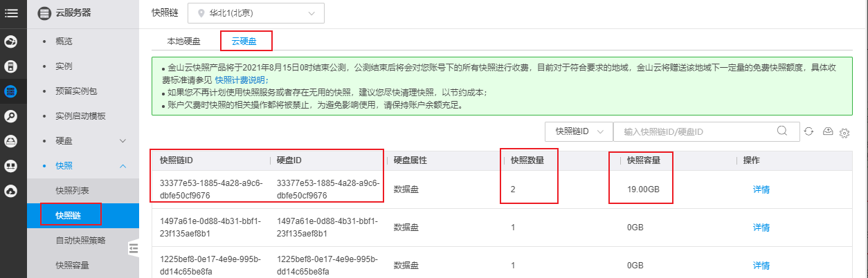Collapse the sidebar with the handle icon
Image resolution: width=868 pixels, height=278 pixels.
coord(134,248)
